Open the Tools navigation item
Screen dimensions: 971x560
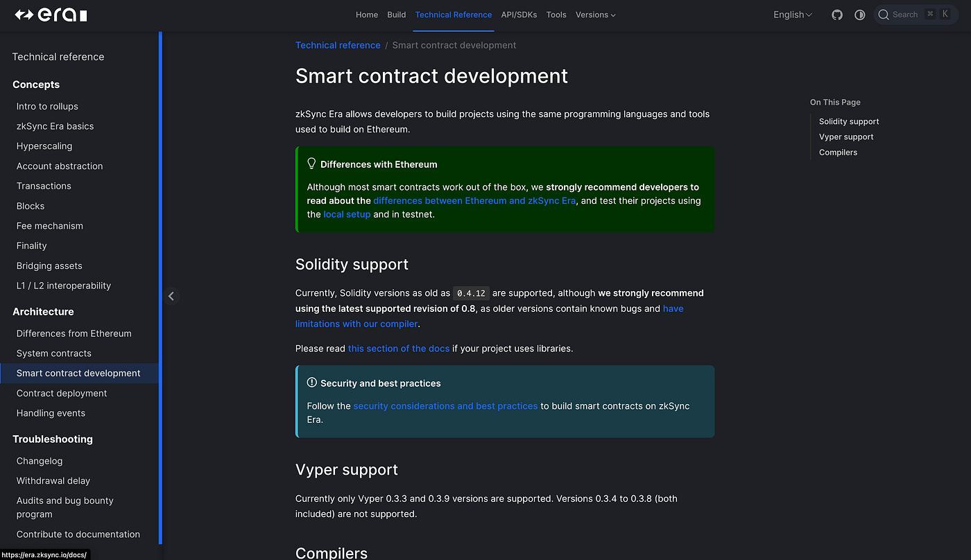pyautogui.click(x=556, y=15)
